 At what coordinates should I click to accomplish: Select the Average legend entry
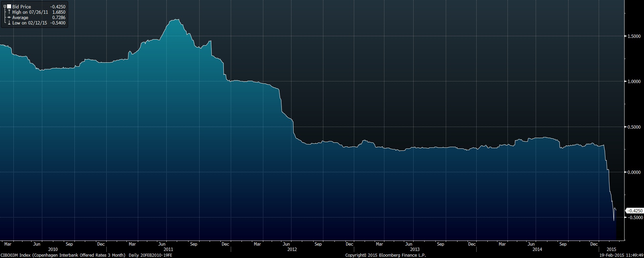click(20, 18)
